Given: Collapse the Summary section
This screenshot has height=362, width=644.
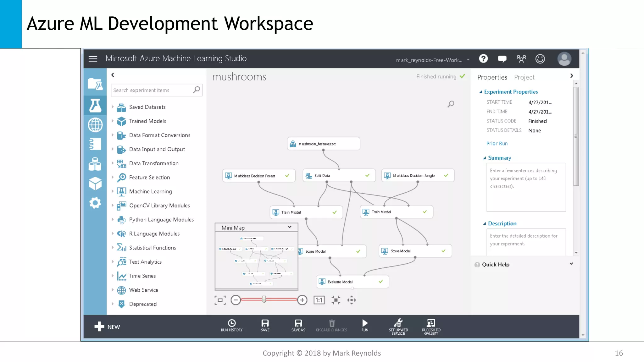Looking at the screenshot, I should (x=485, y=158).
